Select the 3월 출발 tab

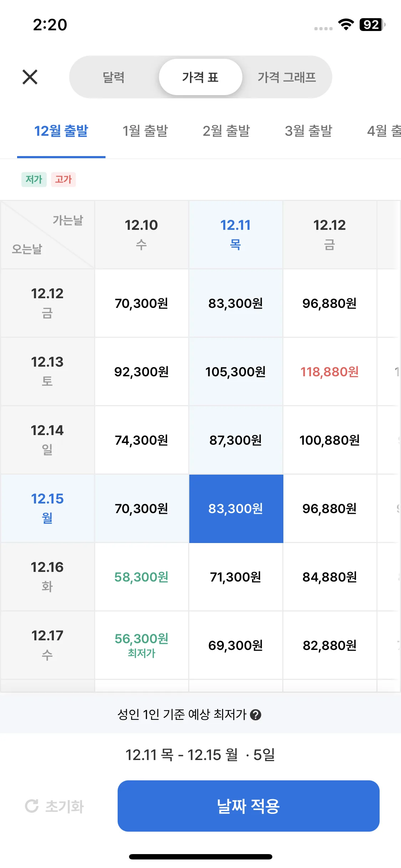[x=308, y=131]
